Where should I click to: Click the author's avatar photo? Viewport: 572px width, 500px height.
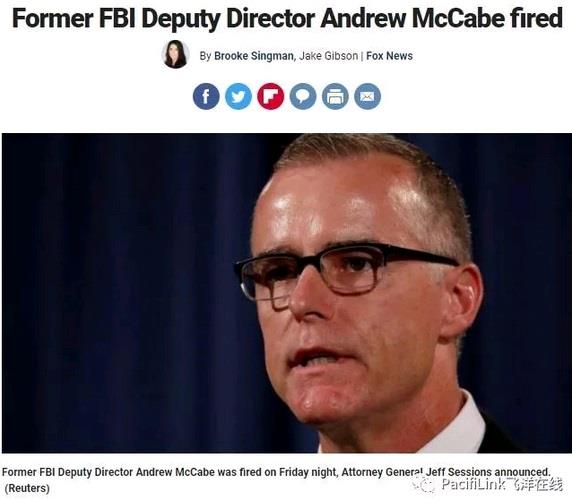[175, 54]
